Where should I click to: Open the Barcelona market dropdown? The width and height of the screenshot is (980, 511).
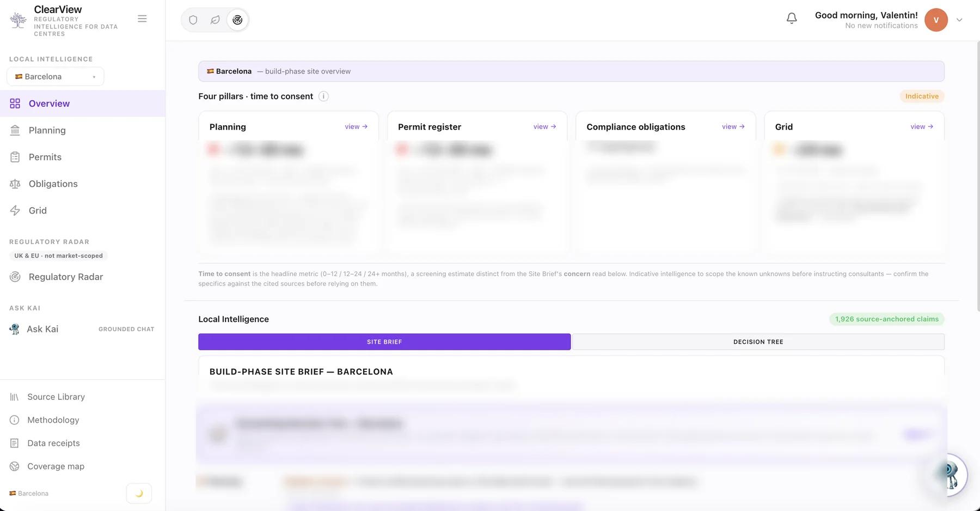pos(56,76)
